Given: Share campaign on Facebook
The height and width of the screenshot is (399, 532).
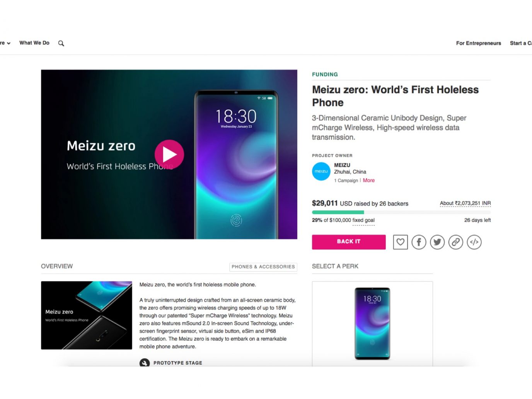Looking at the screenshot, I should coord(419,242).
